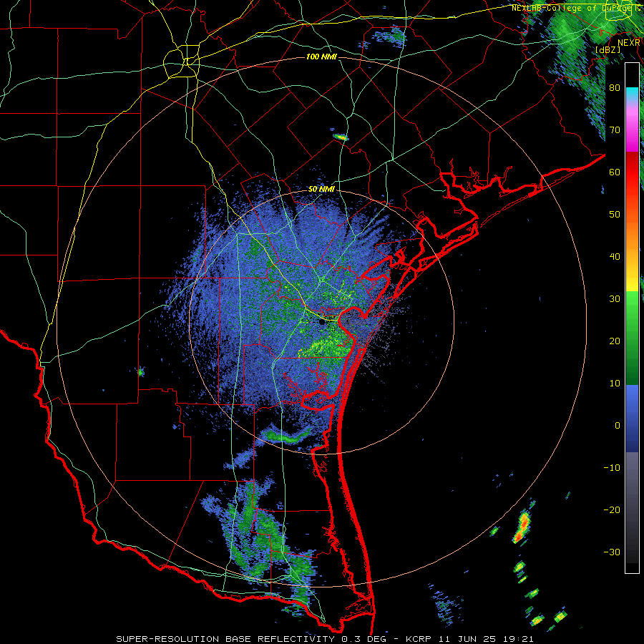This screenshot has width=644, height=644.
Task: Click the magenta band of the reflectivity color bar
Action: pyautogui.click(x=632, y=132)
